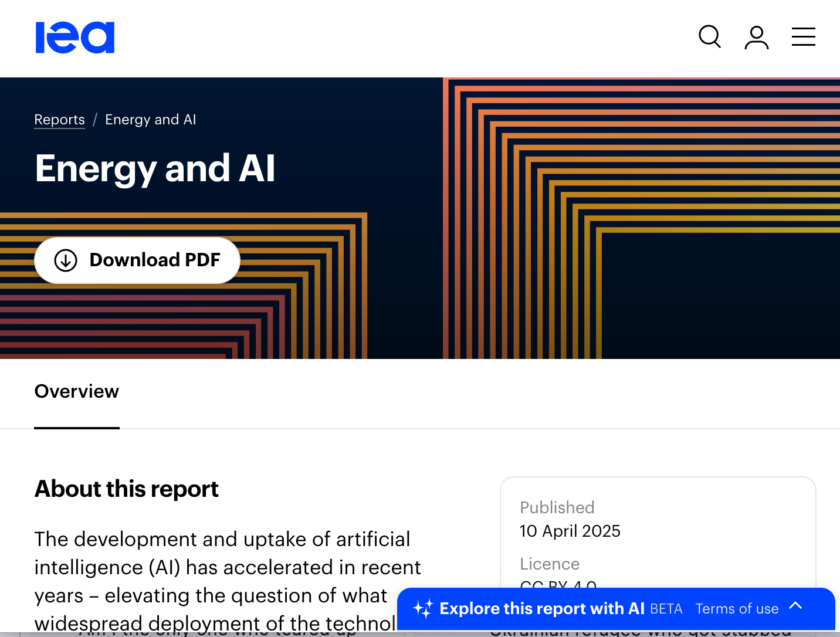The width and height of the screenshot is (840, 637).
Task: Click the sparkle AI icon
Action: (422, 609)
